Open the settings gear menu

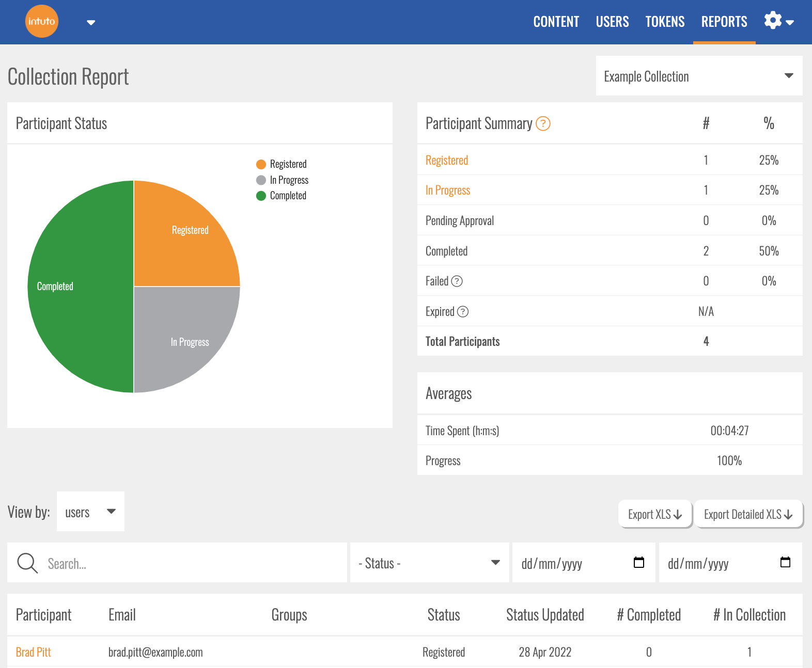(x=778, y=21)
